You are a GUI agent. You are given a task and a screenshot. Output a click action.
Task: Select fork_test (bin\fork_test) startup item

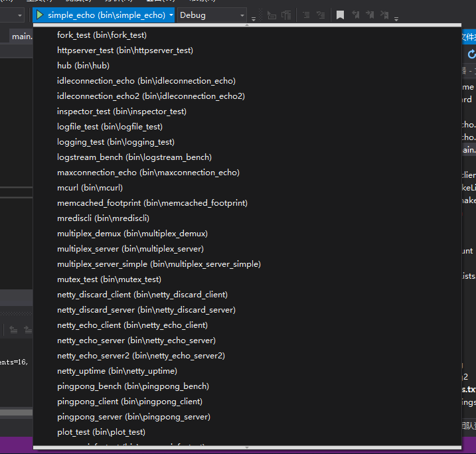click(x=247, y=35)
